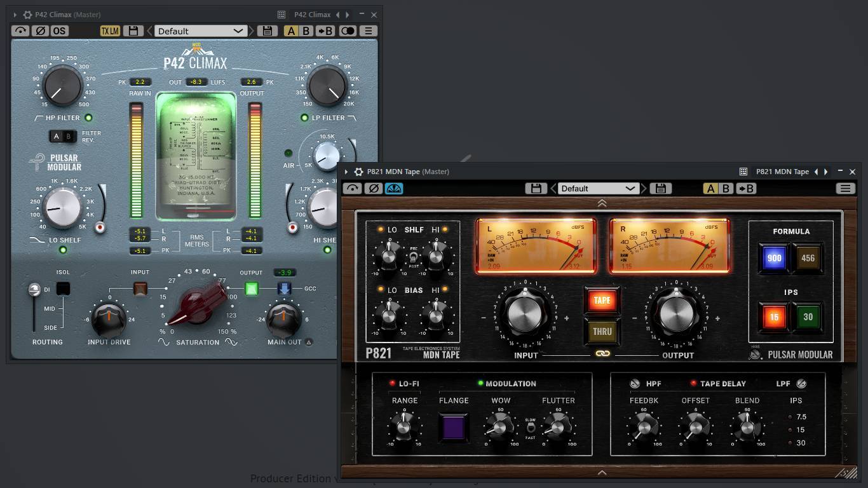Open P821 window options arrow in title bar

click(x=346, y=172)
